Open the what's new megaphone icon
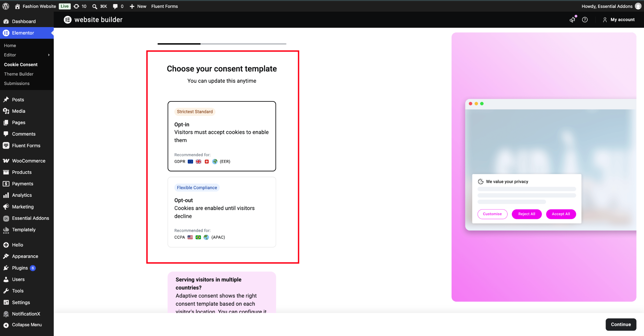The height and width of the screenshot is (336, 644). point(573,20)
